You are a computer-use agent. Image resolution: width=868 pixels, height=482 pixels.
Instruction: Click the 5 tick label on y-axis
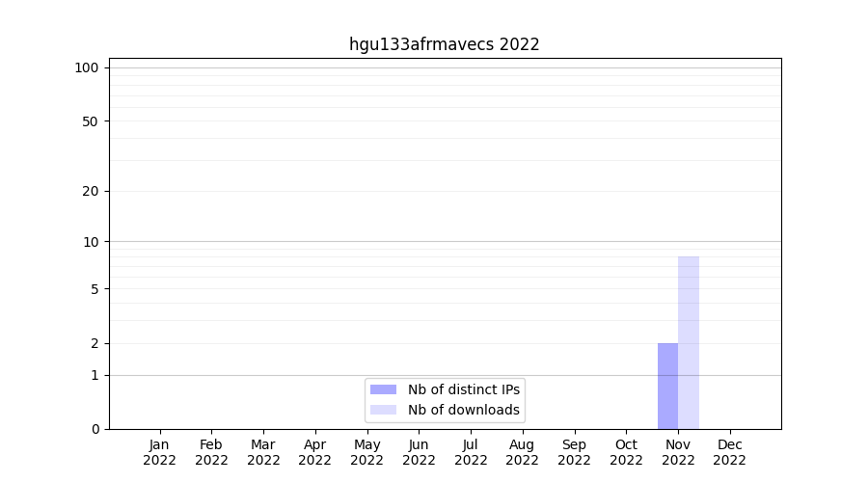tap(95, 289)
